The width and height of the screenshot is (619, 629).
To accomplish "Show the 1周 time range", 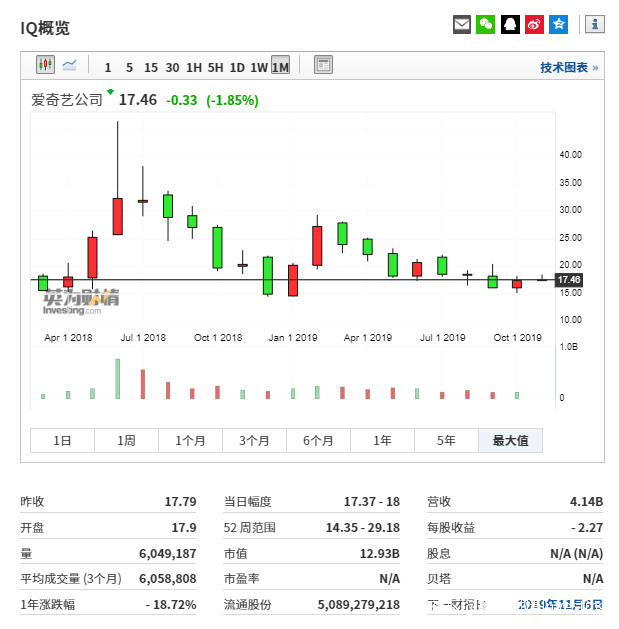I will tap(126, 440).
